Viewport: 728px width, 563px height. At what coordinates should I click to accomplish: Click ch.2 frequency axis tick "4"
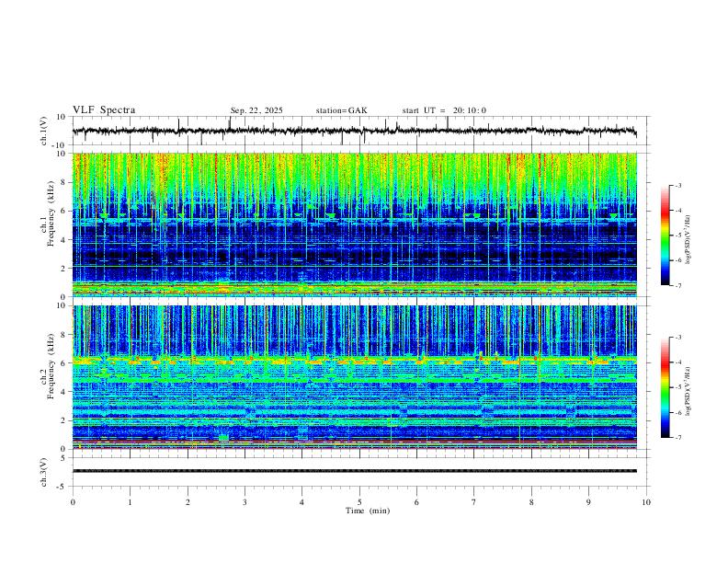coord(63,392)
